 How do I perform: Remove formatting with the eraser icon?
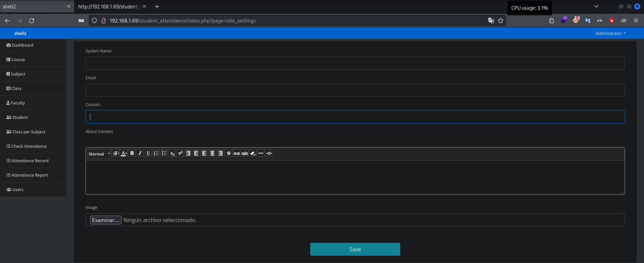(x=253, y=153)
